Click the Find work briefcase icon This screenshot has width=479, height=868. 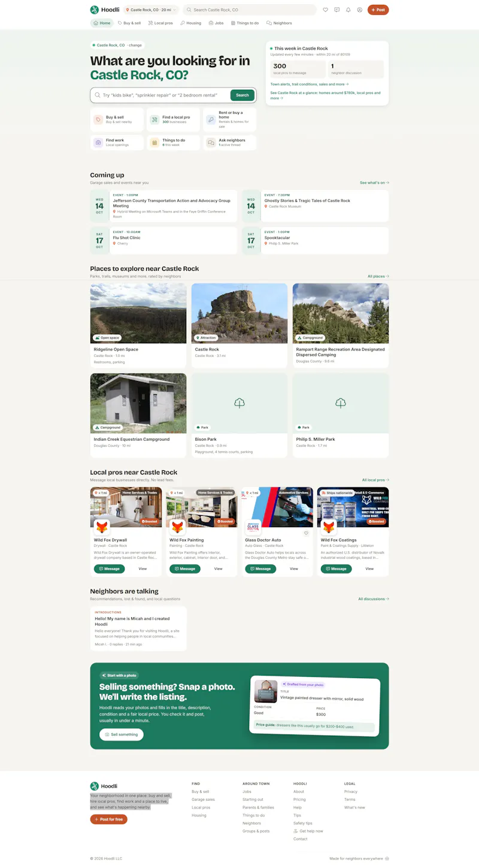pos(98,143)
